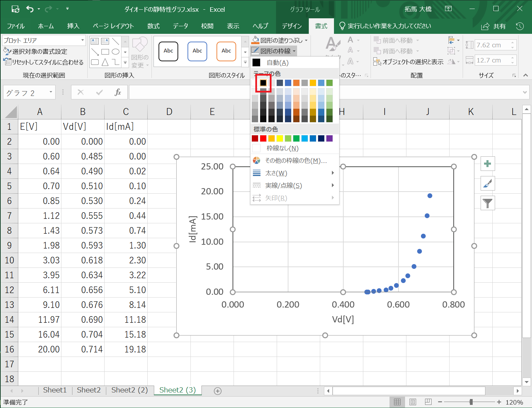Open chart styles paintbrush icon
Screen dimensions: 532x408
coord(487,183)
